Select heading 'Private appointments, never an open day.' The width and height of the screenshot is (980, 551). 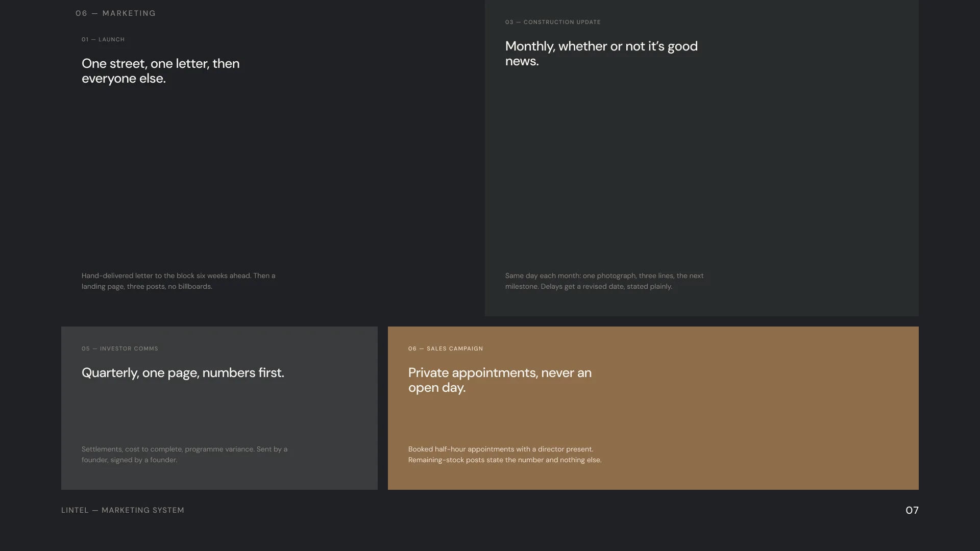(x=500, y=380)
